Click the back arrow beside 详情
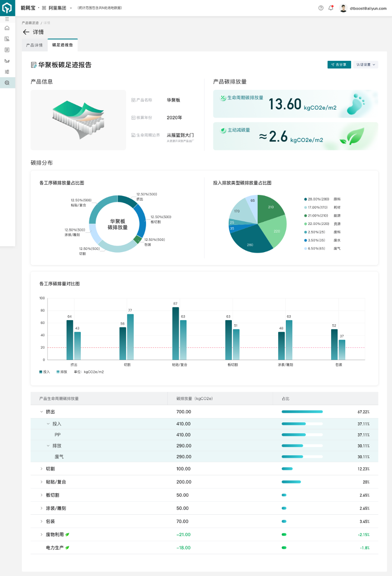Viewport: 392px width, 576px height. tap(26, 32)
